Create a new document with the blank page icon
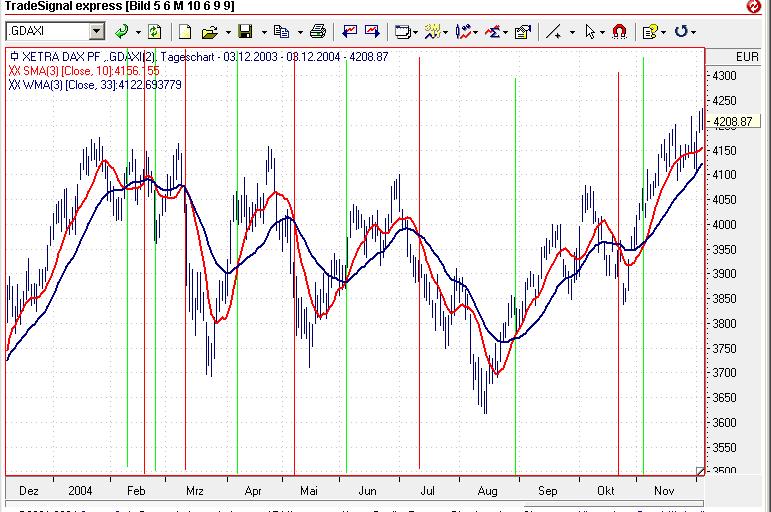Image resolution: width=771 pixels, height=512 pixels. coord(185,32)
